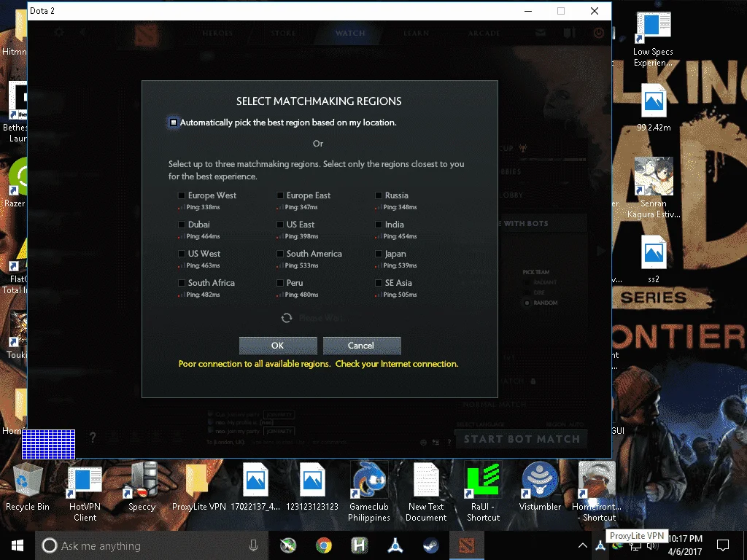The width and height of the screenshot is (747, 560).
Task: Open Google Chrome from the taskbar
Action: pyautogui.click(x=323, y=545)
